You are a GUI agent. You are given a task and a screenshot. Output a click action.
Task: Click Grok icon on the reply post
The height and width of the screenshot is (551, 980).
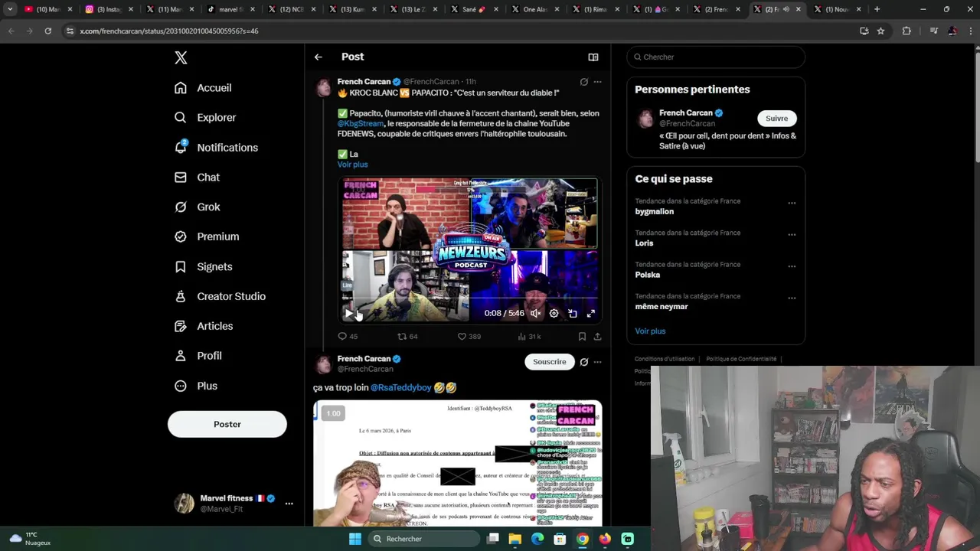(x=584, y=362)
